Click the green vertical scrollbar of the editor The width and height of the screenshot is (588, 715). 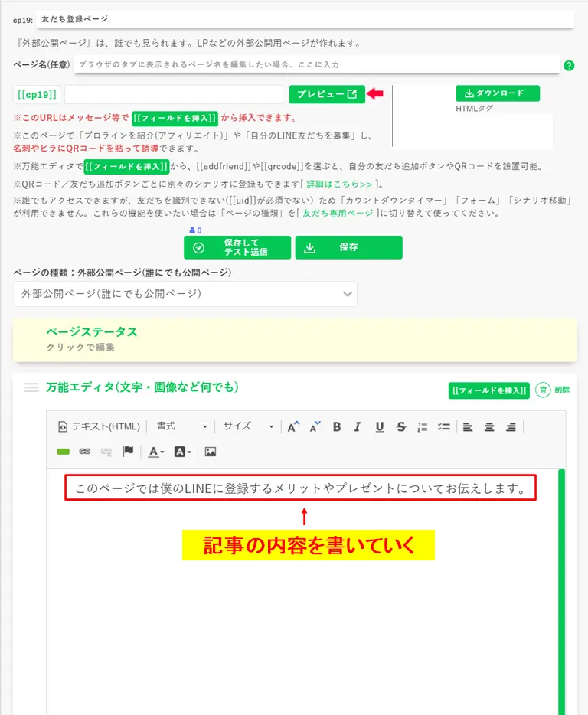point(561,592)
